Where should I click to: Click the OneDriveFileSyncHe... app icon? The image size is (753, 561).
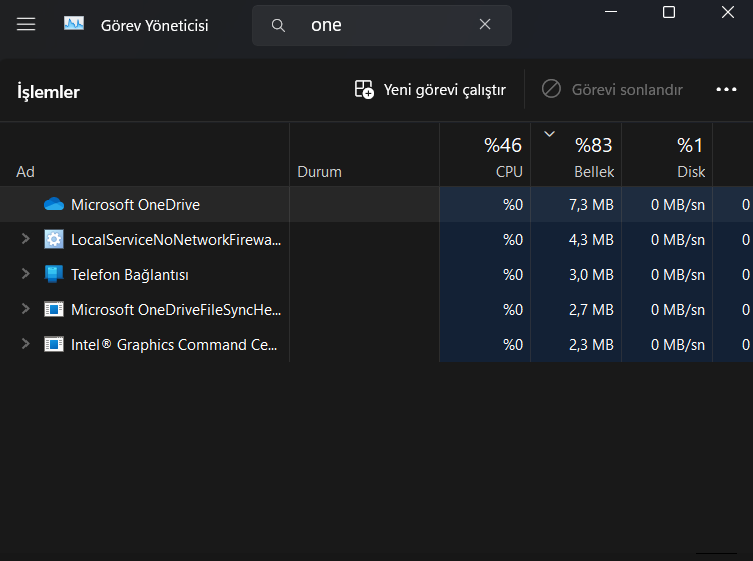(x=54, y=309)
